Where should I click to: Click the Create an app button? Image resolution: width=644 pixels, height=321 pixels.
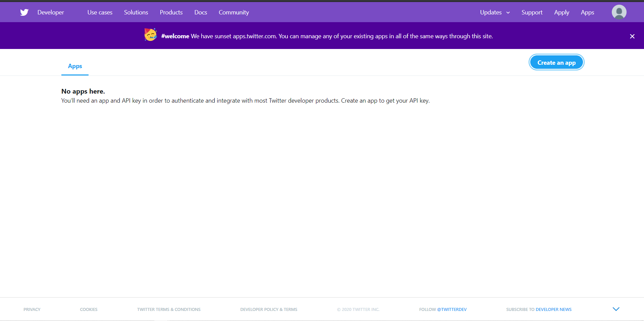pyautogui.click(x=556, y=62)
